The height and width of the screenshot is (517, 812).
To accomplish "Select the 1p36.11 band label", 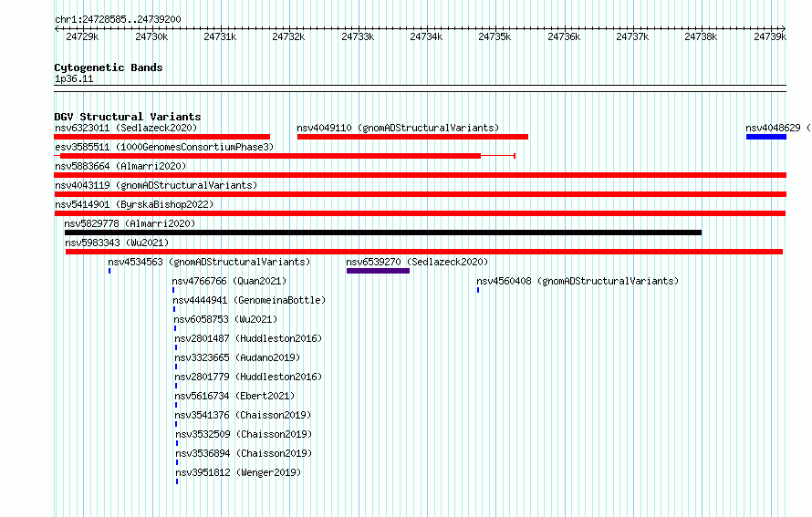I will (x=74, y=79).
